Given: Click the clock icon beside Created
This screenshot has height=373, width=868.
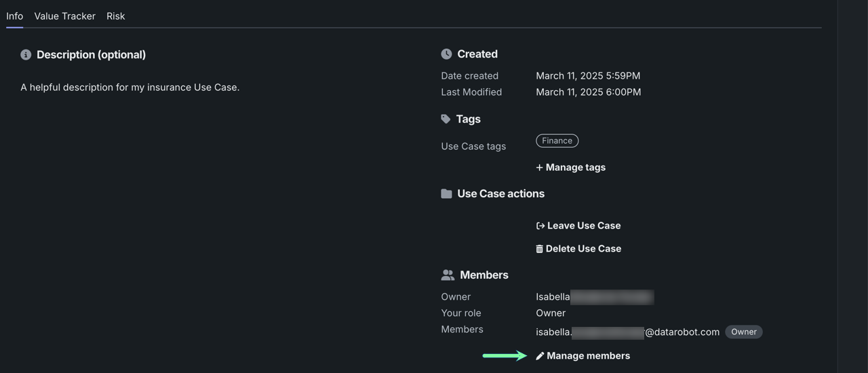Looking at the screenshot, I should tap(446, 54).
